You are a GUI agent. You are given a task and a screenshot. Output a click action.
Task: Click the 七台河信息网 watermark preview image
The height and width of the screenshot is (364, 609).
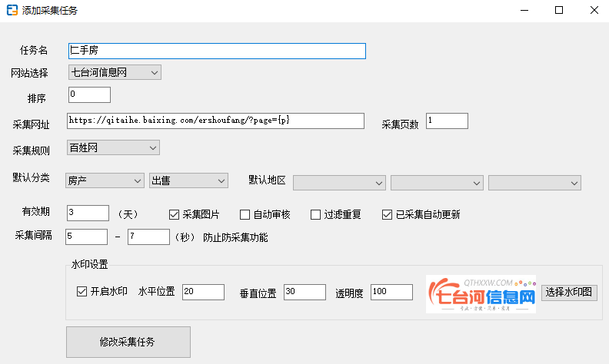pyautogui.click(x=481, y=294)
